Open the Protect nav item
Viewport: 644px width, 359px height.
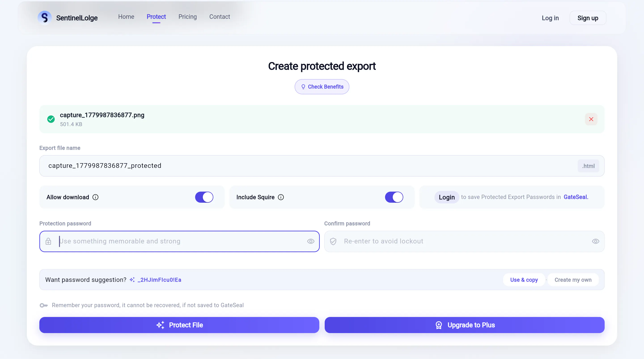click(x=156, y=17)
